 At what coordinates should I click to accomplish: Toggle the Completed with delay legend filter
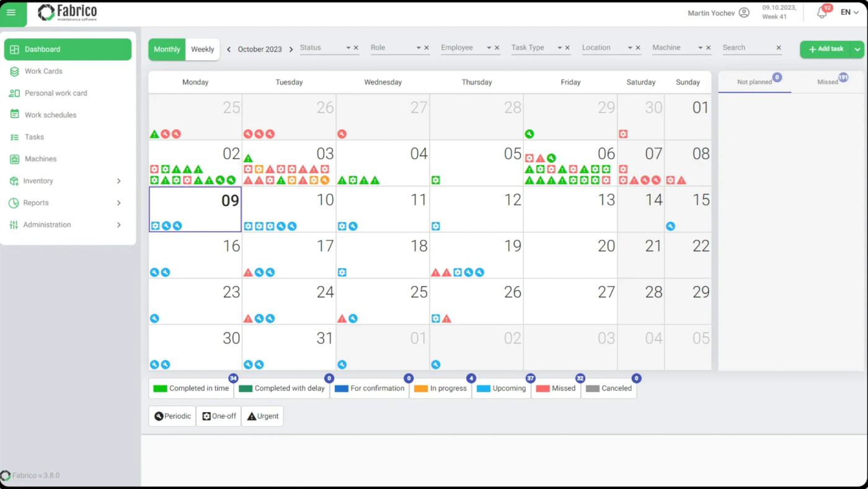click(x=282, y=388)
